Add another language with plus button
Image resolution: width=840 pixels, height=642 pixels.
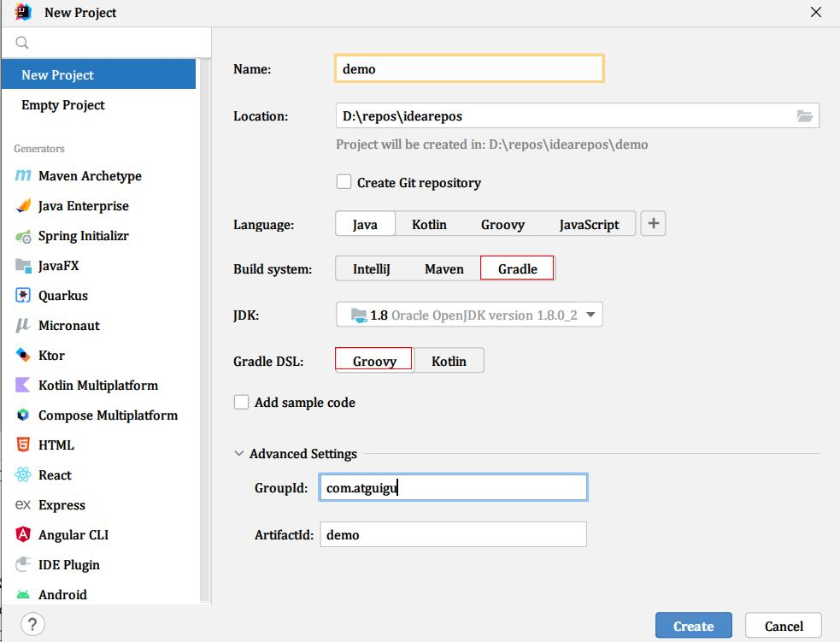[653, 223]
